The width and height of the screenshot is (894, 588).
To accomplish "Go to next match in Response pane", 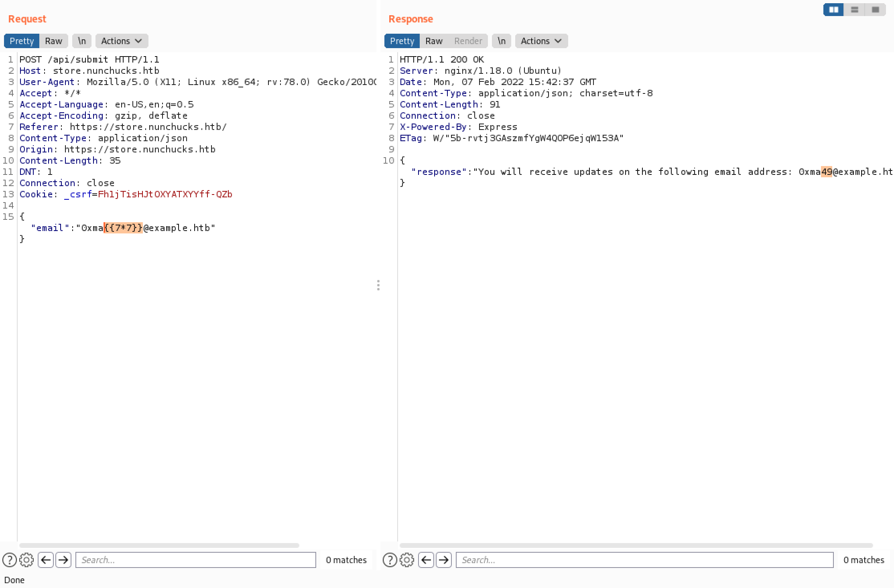I will (x=443, y=560).
